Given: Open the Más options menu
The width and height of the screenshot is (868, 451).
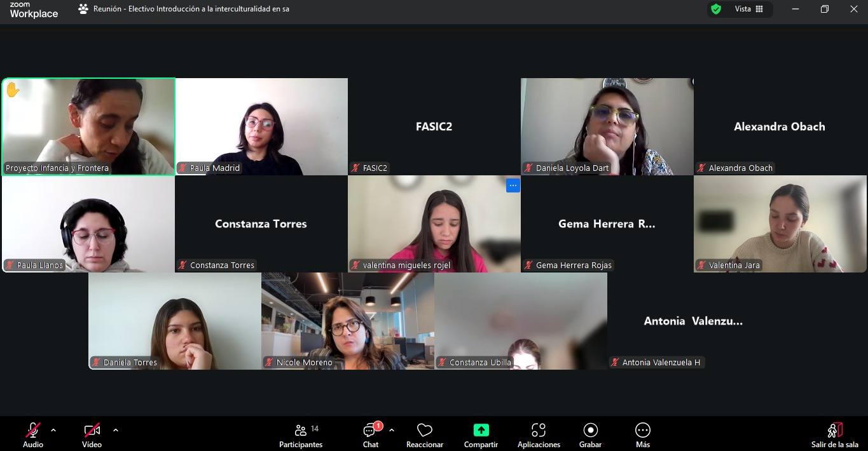Looking at the screenshot, I should 643,434.
